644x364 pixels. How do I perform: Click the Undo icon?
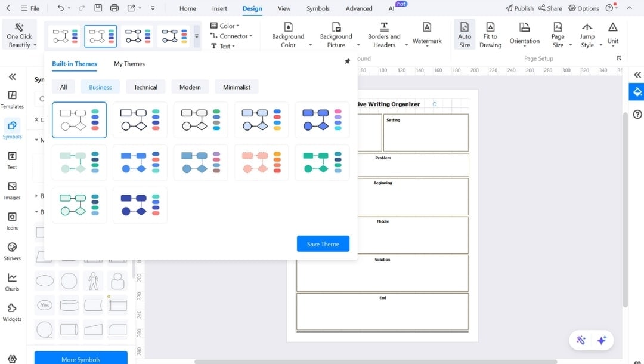pos(60,8)
